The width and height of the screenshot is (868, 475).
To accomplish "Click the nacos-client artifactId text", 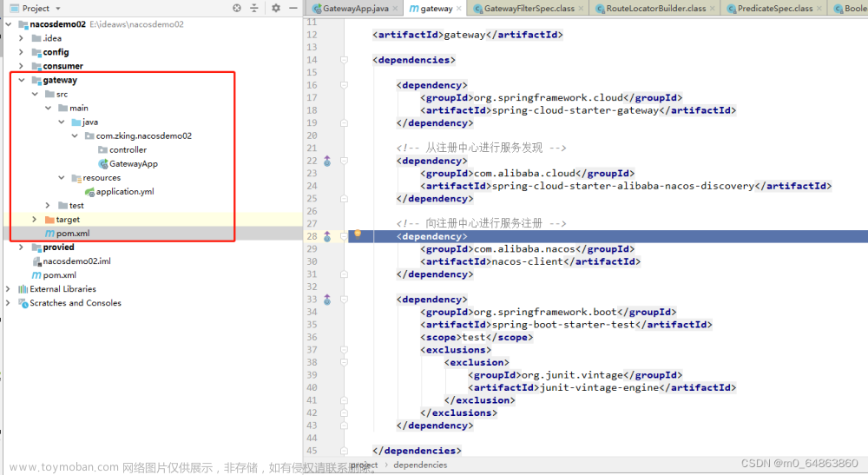I will 528,261.
